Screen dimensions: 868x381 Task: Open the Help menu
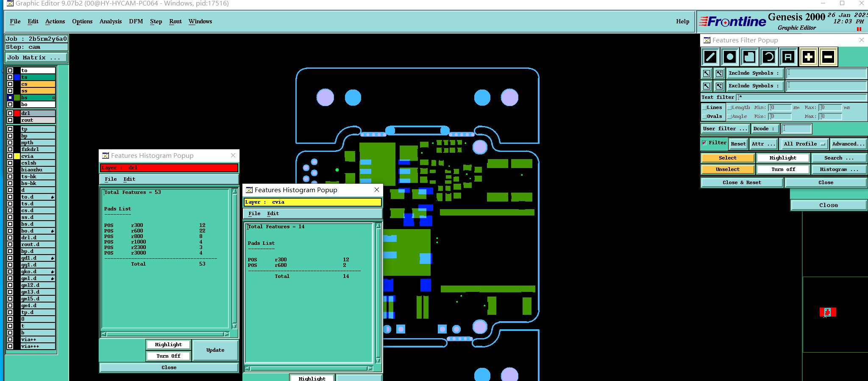tap(682, 22)
